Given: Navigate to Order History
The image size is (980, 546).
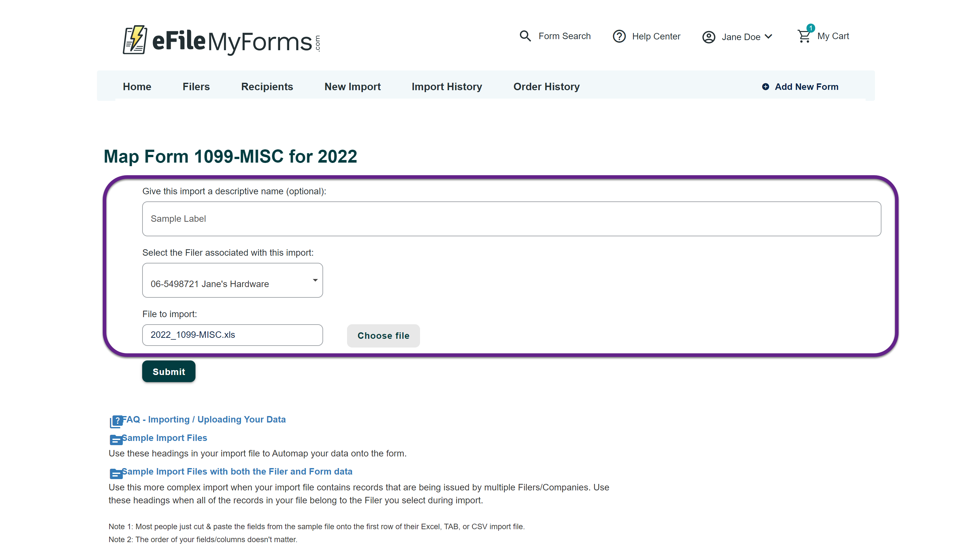Looking at the screenshot, I should tap(546, 87).
